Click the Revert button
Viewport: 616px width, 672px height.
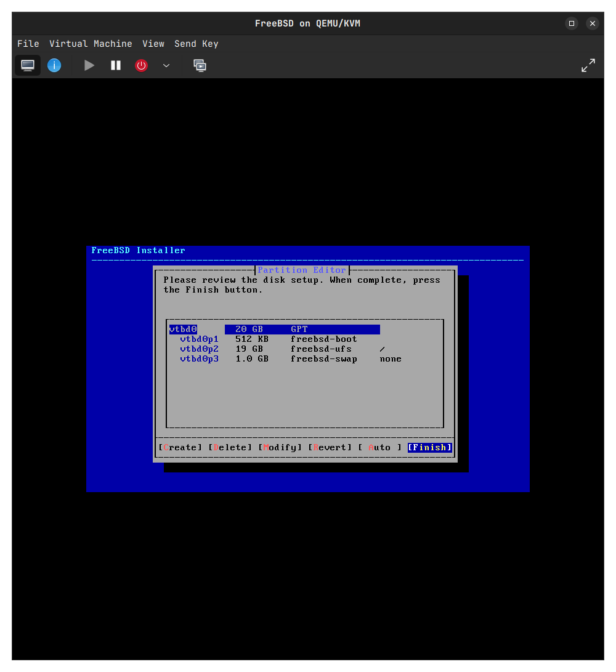coord(330,448)
